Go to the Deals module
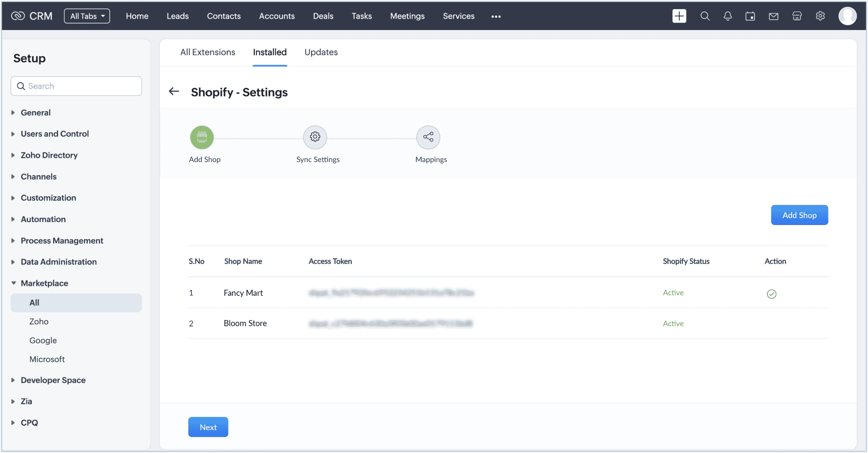Image resolution: width=868 pixels, height=453 pixels. point(323,16)
